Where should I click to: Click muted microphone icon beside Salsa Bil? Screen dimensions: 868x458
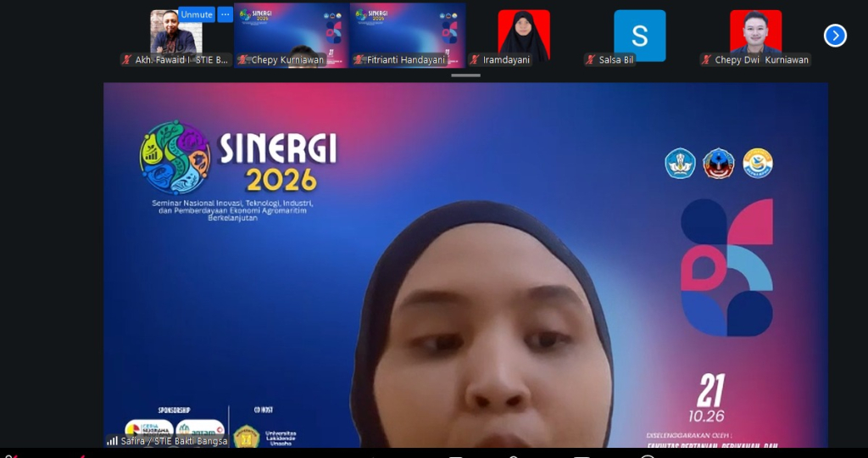tap(591, 60)
